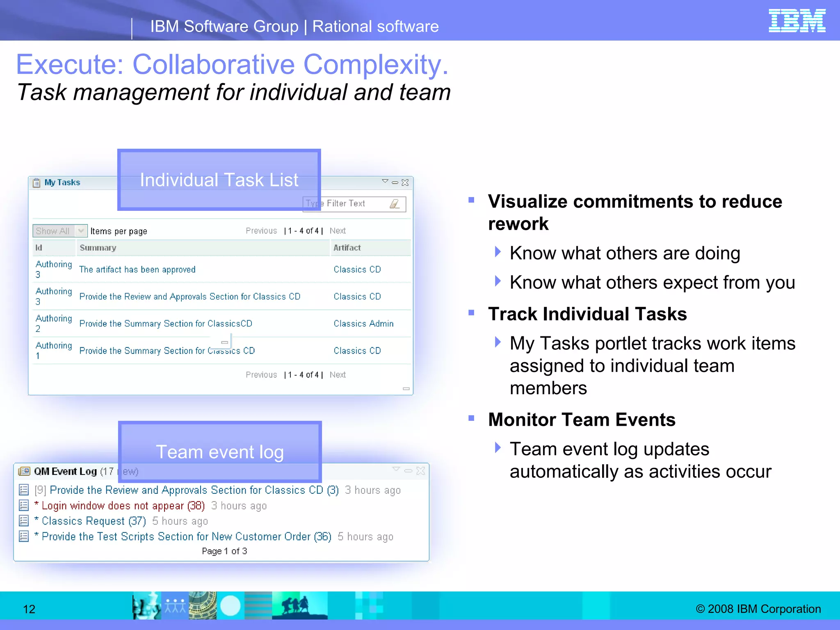Open 'Login window does not appear (38)' event
Viewport: 840px width, 630px height.
coord(120,506)
